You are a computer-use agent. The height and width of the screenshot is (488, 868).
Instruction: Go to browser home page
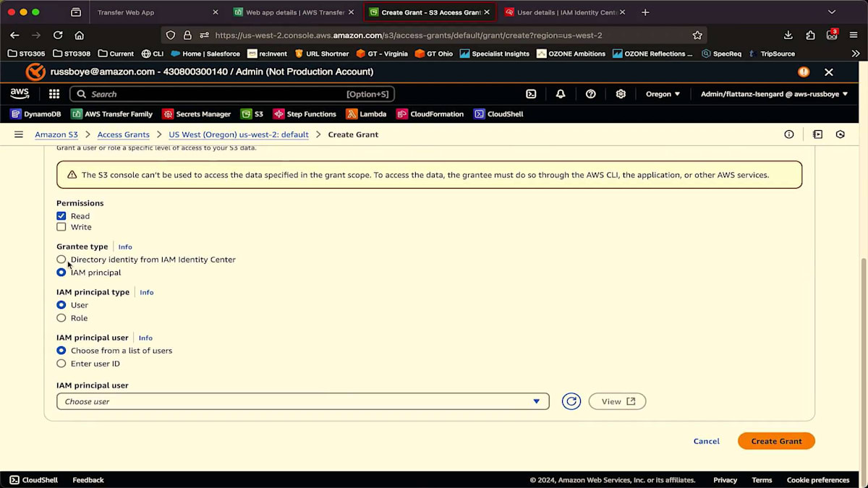click(79, 35)
